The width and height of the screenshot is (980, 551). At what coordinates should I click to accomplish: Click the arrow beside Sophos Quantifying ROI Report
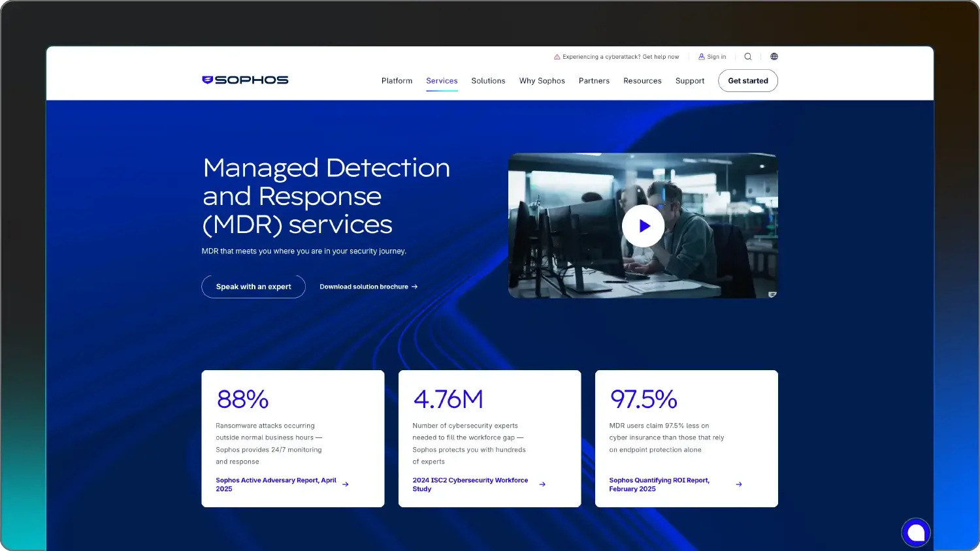(739, 484)
